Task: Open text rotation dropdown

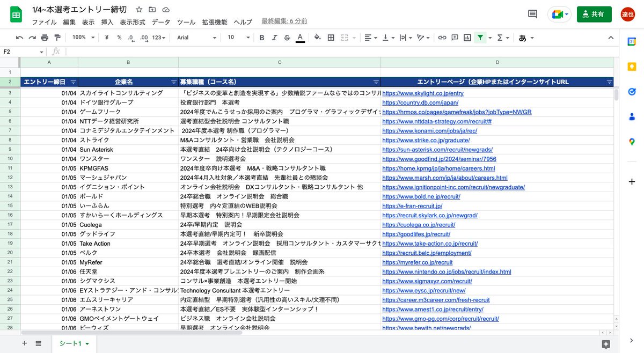Action: click(x=423, y=38)
